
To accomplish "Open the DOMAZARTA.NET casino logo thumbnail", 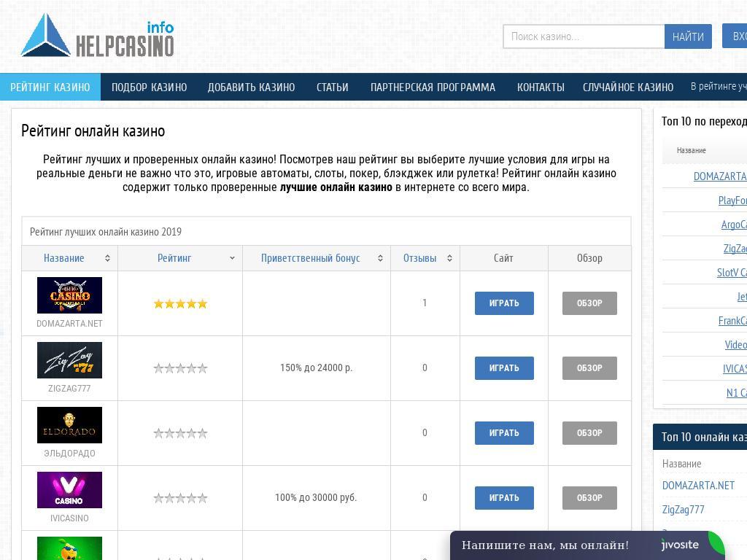I will (69, 295).
